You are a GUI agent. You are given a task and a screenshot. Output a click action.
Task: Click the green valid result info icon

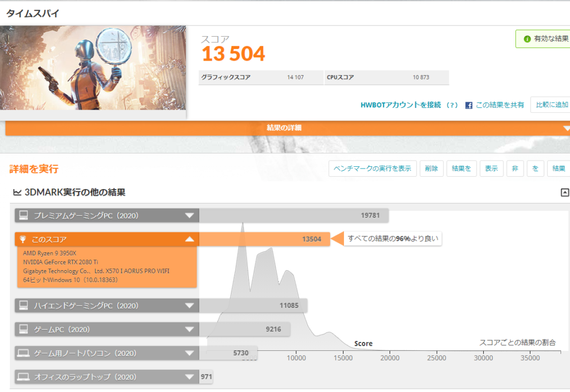pyautogui.click(x=527, y=39)
